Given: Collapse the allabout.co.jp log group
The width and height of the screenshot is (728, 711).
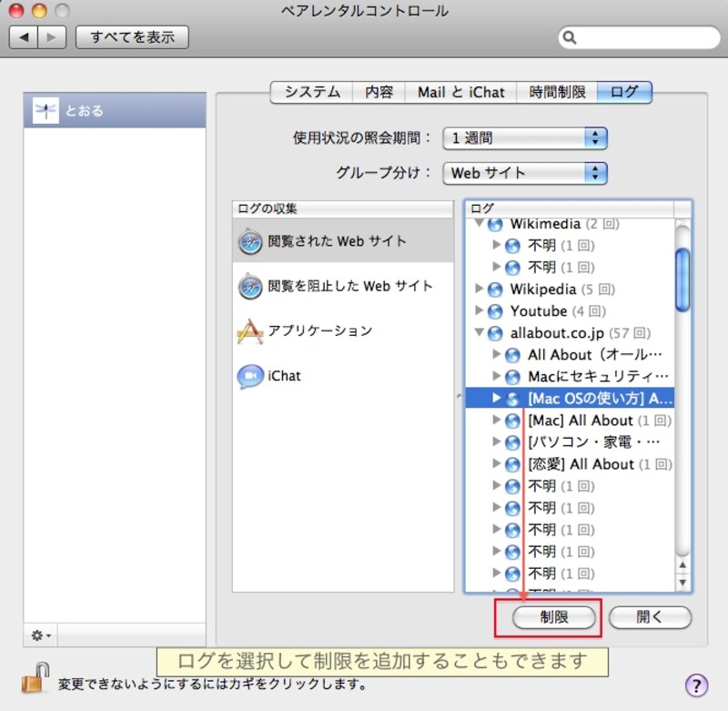Looking at the screenshot, I should 480,333.
